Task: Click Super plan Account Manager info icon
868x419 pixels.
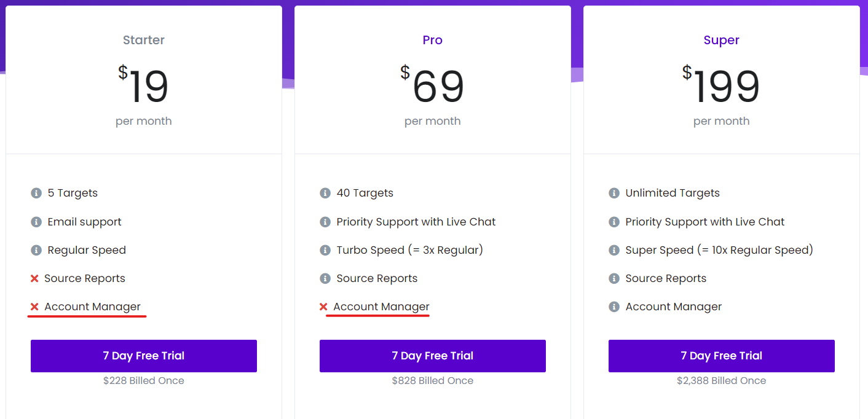Action: coord(614,307)
